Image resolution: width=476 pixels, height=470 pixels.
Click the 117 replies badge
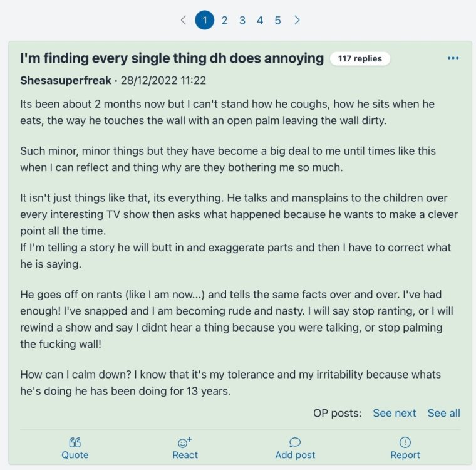click(360, 59)
